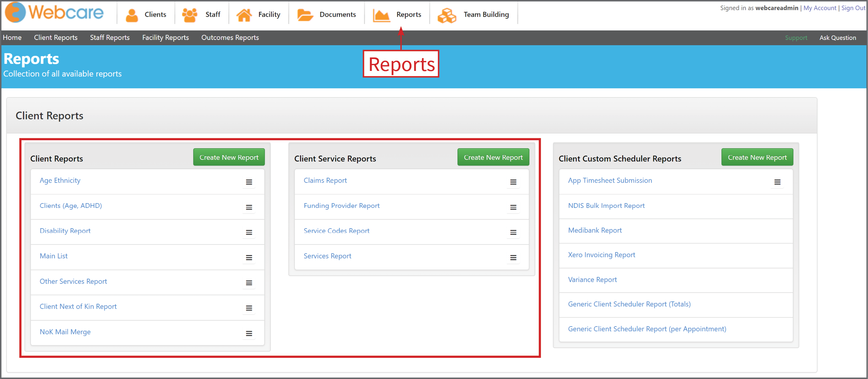
Task: Create New Report under Client Custom Scheduler Reports
Action: click(x=757, y=157)
